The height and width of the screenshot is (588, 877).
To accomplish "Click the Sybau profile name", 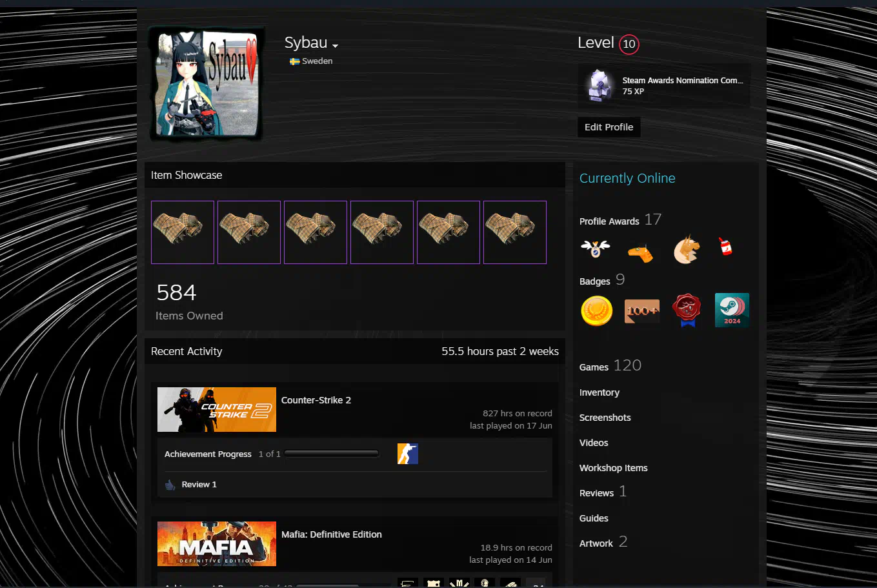I will point(306,43).
